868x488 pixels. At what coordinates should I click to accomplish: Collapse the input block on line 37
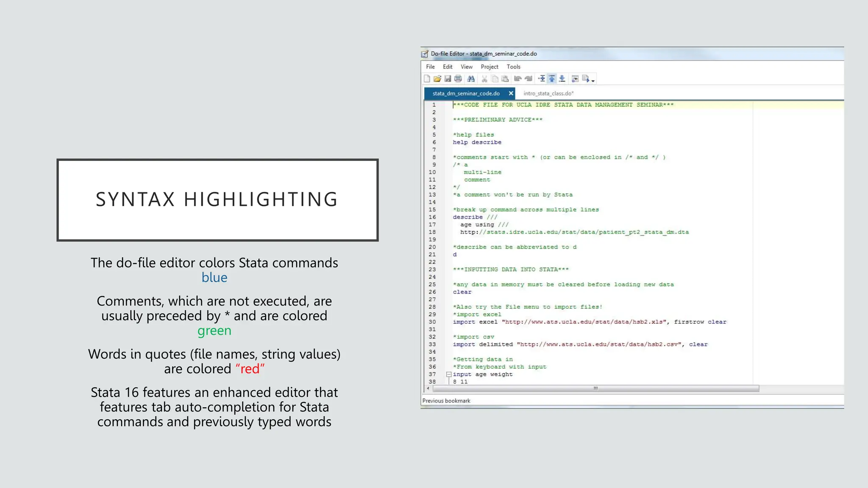click(x=448, y=374)
